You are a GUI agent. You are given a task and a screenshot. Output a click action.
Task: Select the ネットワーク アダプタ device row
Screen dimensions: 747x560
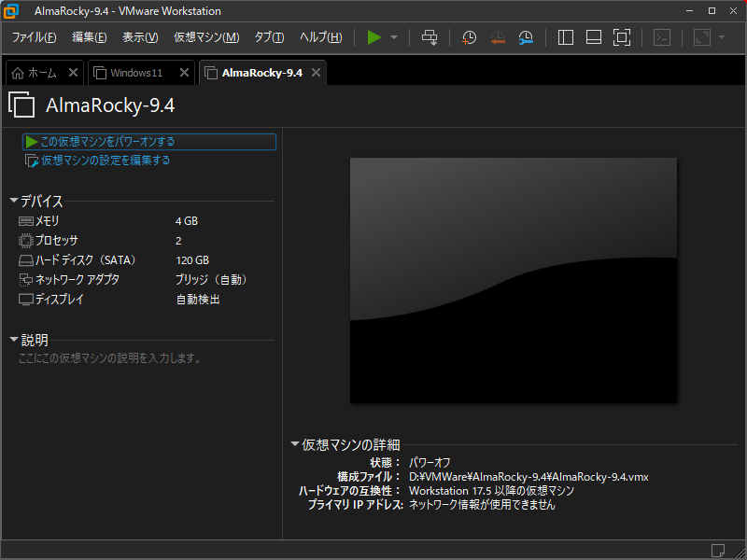146,279
